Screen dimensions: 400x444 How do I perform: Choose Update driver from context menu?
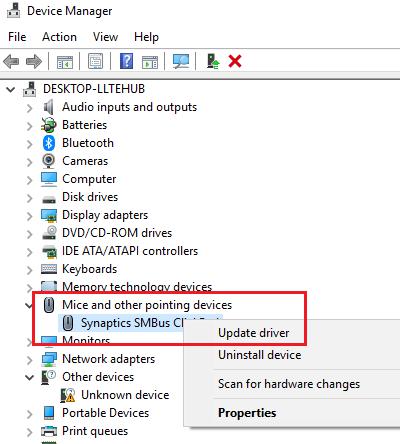coord(254,333)
